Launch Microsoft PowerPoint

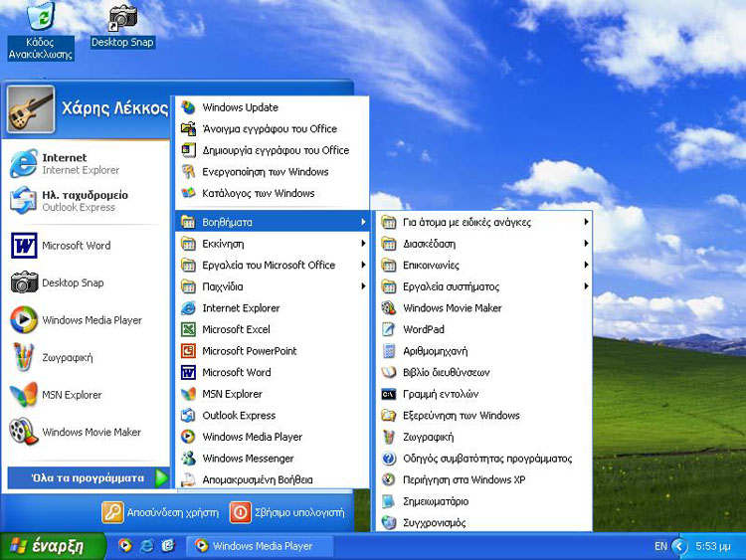coord(273,351)
